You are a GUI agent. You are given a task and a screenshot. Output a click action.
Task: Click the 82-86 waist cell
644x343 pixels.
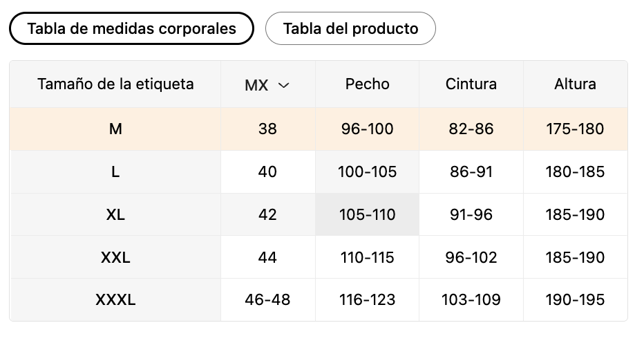tap(471, 129)
